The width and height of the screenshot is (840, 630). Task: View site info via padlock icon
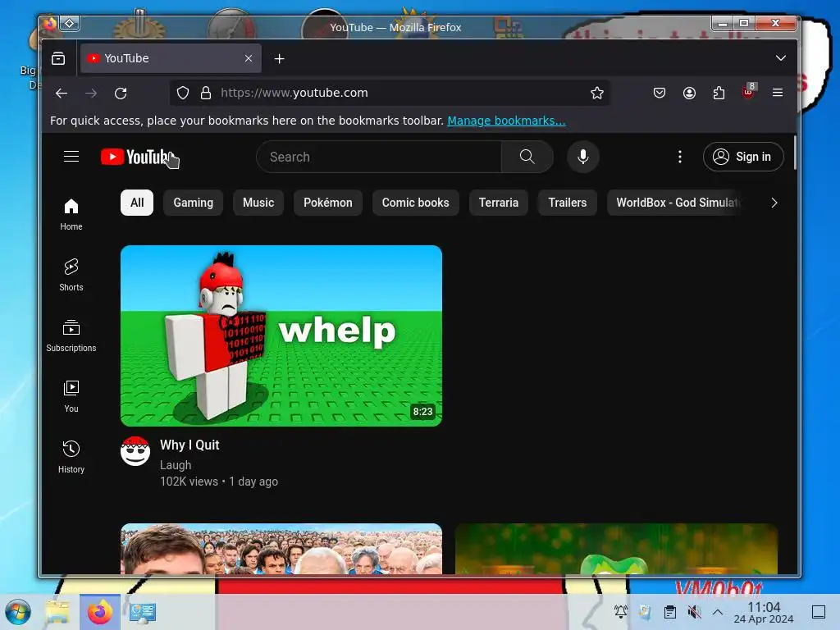(x=206, y=94)
